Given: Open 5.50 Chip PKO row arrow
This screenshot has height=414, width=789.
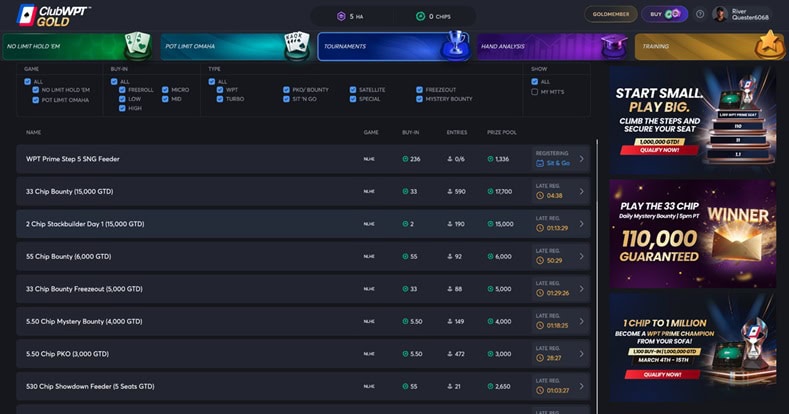Looking at the screenshot, I should pyautogui.click(x=581, y=353).
